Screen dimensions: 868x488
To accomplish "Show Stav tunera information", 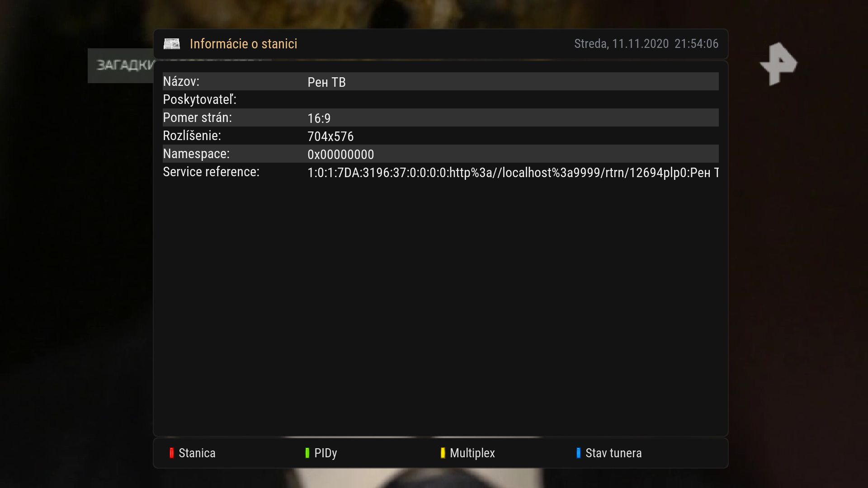I will (x=613, y=453).
